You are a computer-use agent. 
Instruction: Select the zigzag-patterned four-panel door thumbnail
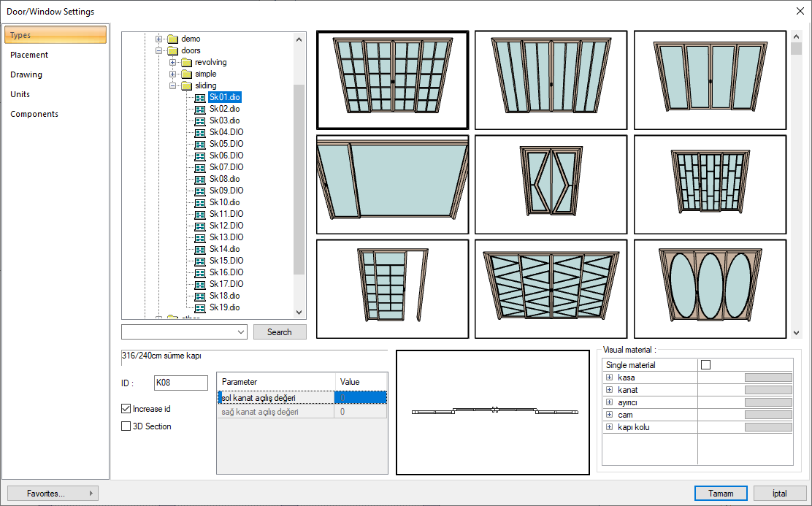[551, 288]
